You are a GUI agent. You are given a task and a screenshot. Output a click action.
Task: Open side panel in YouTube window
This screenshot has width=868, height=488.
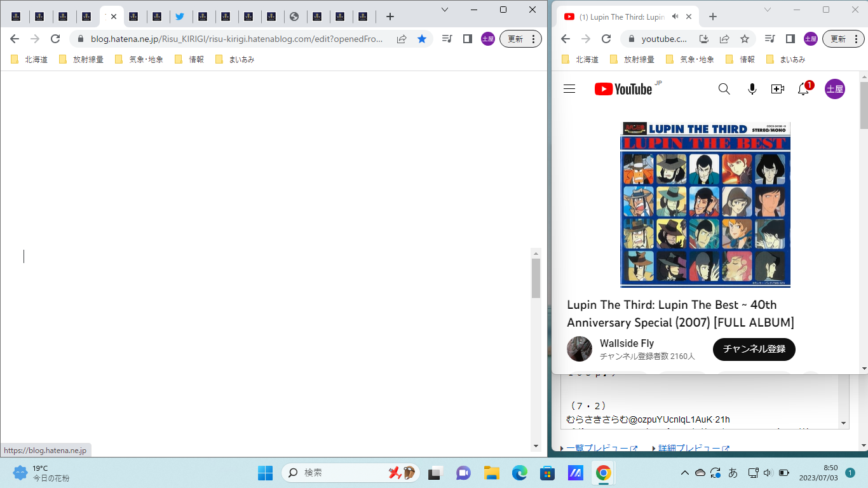pyautogui.click(x=790, y=39)
